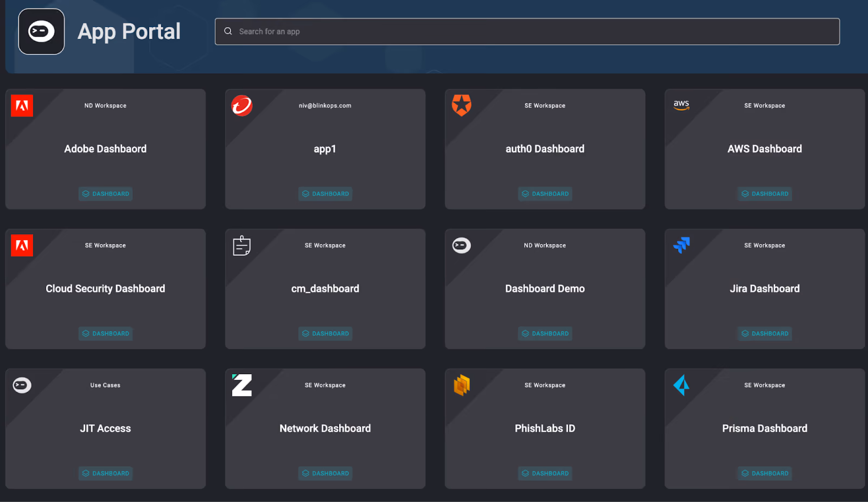Focus the "Search for an app" field

[x=527, y=31]
